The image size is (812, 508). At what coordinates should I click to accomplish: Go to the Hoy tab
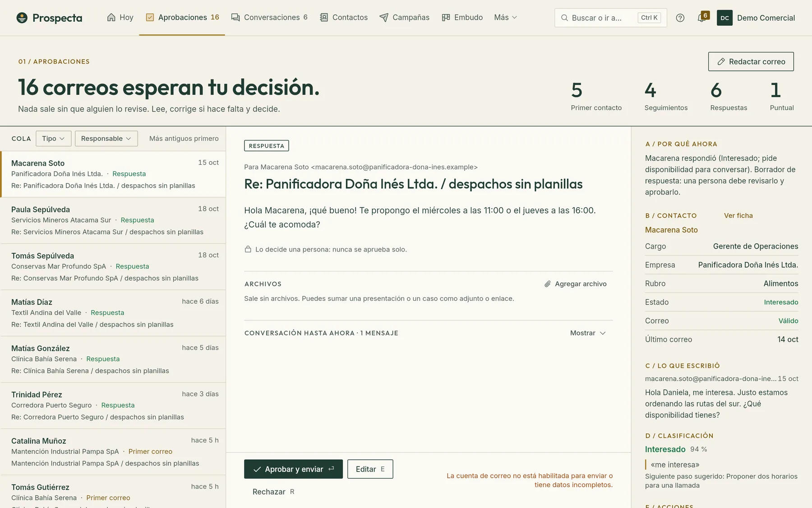click(x=120, y=17)
